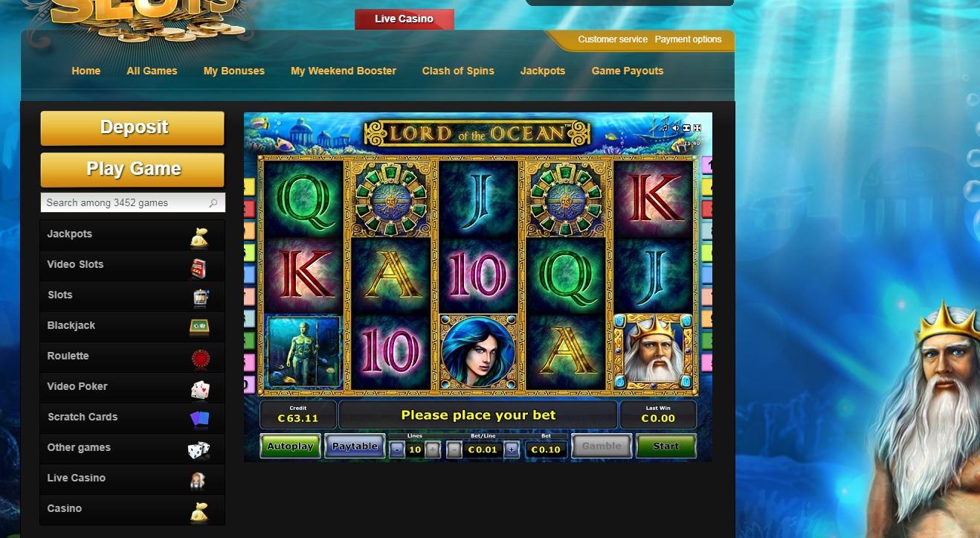The height and width of the screenshot is (538, 980).
Task: Open My Weekend Booster menu item
Action: click(x=344, y=71)
